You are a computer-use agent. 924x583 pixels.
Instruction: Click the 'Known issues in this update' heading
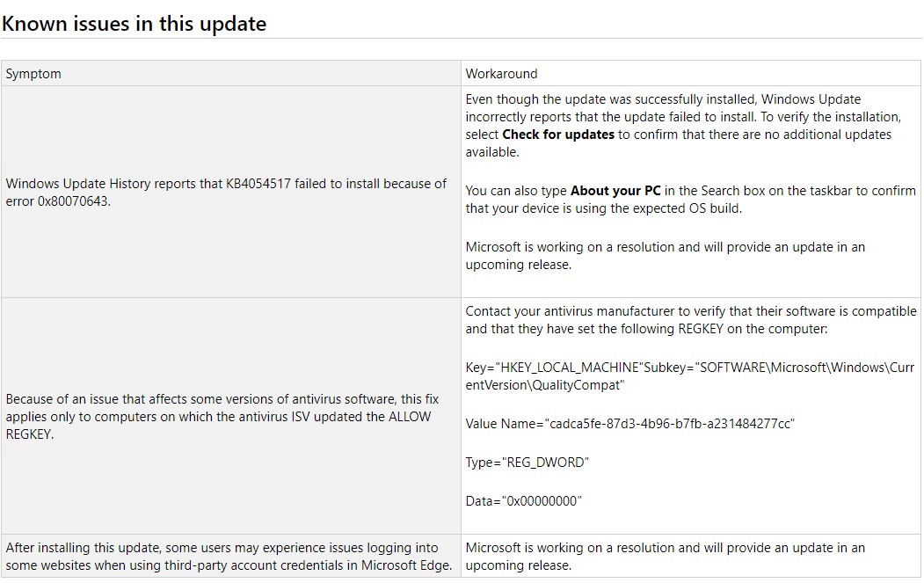(135, 24)
